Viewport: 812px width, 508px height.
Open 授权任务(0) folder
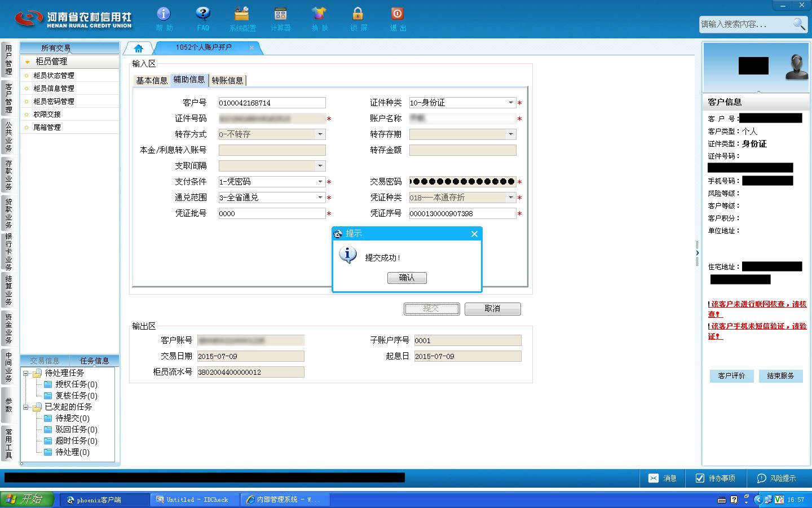point(71,384)
